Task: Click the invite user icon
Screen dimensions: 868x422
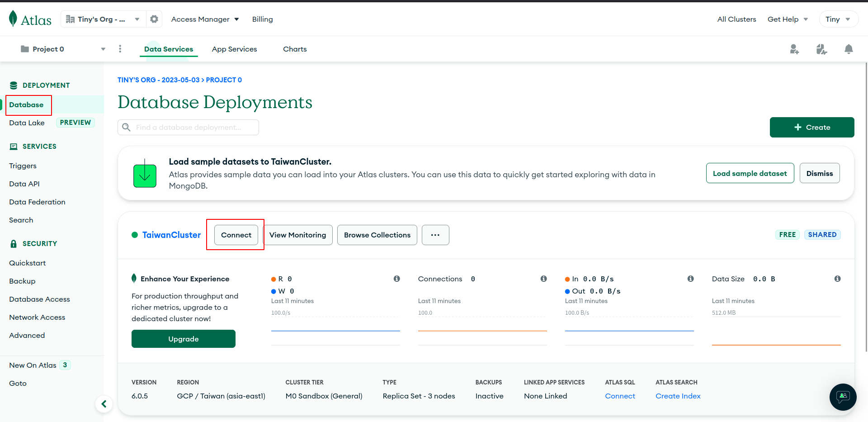Action: tap(794, 49)
